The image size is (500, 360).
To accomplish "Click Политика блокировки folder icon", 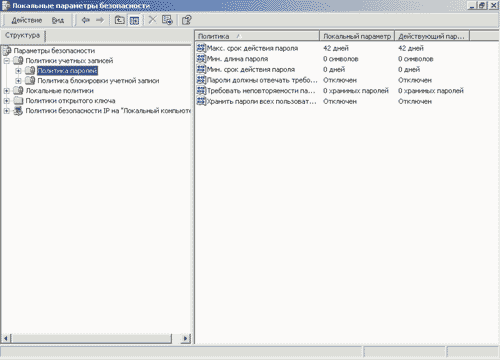I will [x=30, y=81].
